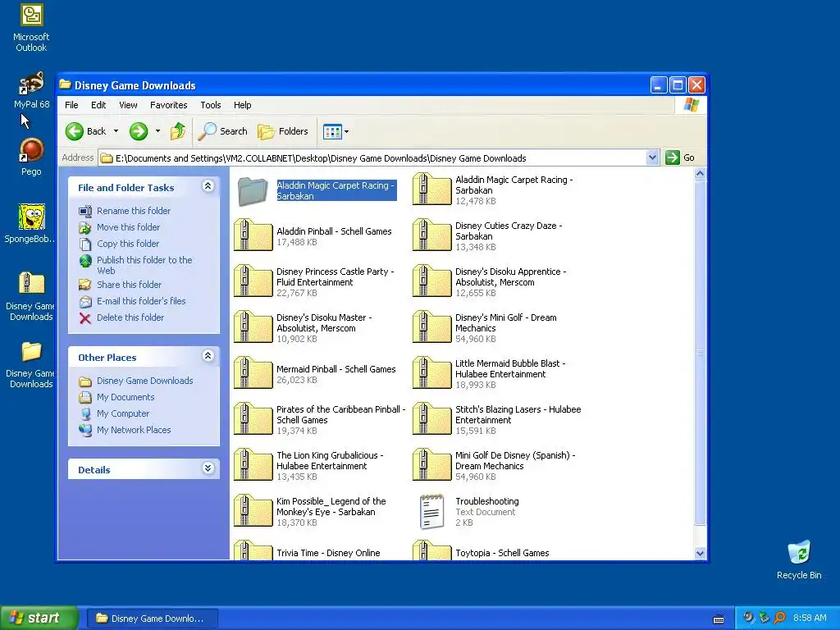Click the Views grid icon
Image resolution: width=840 pixels, height=630 pixels.
click(x=332, y=131)
